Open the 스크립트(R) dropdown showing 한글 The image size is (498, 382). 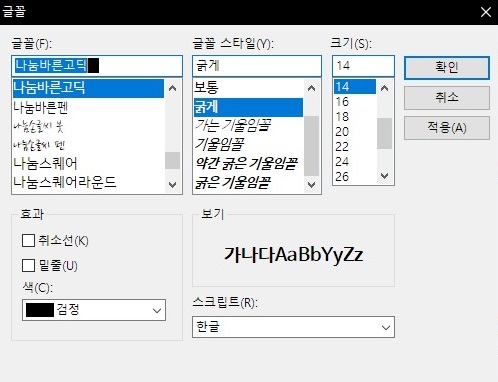pyautogui.click(x=293, y=327)
